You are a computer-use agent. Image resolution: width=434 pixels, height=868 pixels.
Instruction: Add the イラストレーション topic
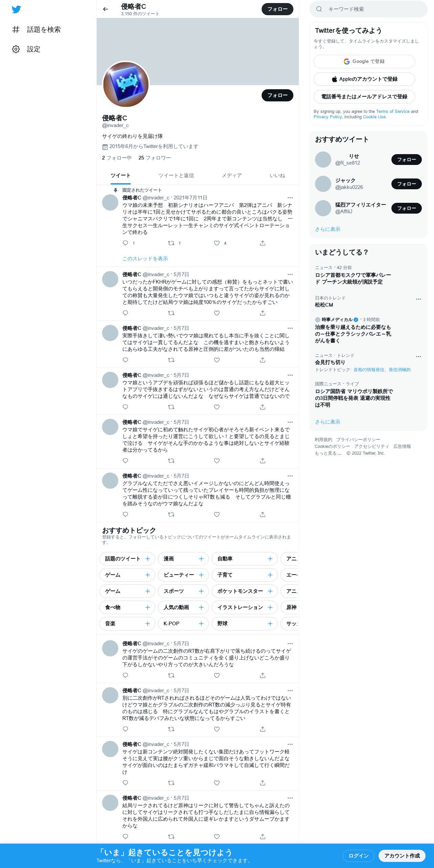pos(270,607)
